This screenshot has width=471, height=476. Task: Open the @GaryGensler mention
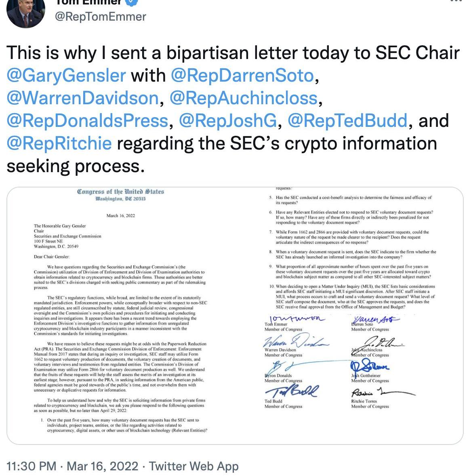[66, 76]
